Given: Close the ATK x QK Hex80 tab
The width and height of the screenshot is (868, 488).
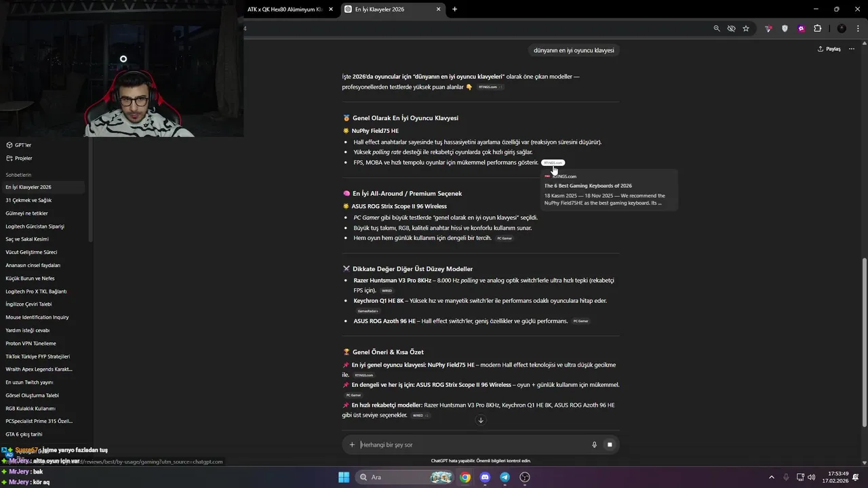Looking at the screenshot, I should pyautogui.click(x=330, y=9).
